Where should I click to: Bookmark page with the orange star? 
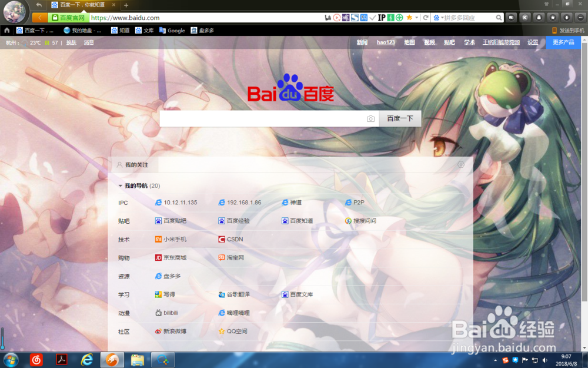pos(409,17)
